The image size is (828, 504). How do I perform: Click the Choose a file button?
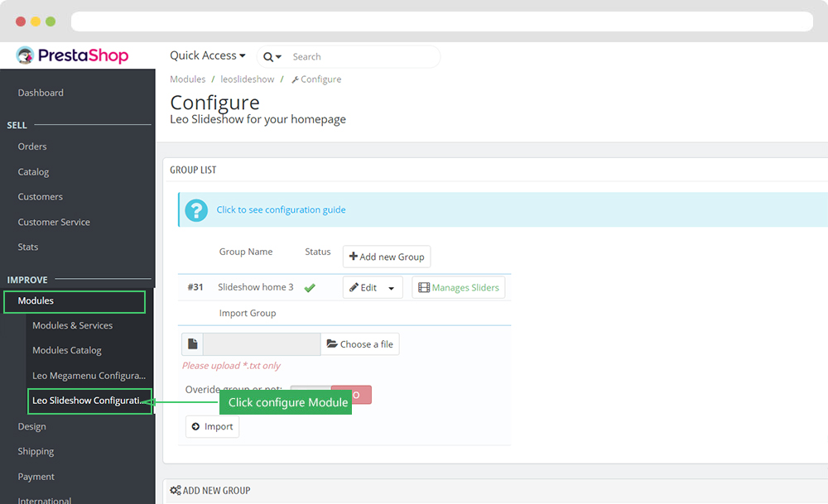[360, 344]
